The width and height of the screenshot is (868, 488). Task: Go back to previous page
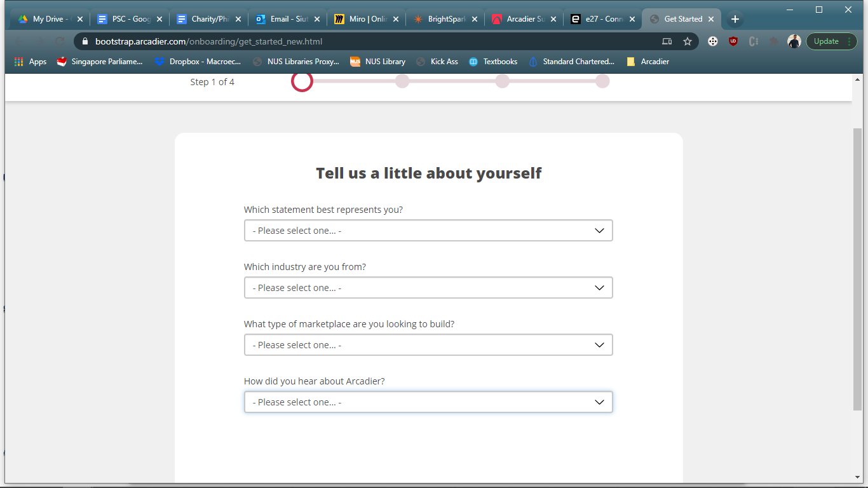click(19, 41)
